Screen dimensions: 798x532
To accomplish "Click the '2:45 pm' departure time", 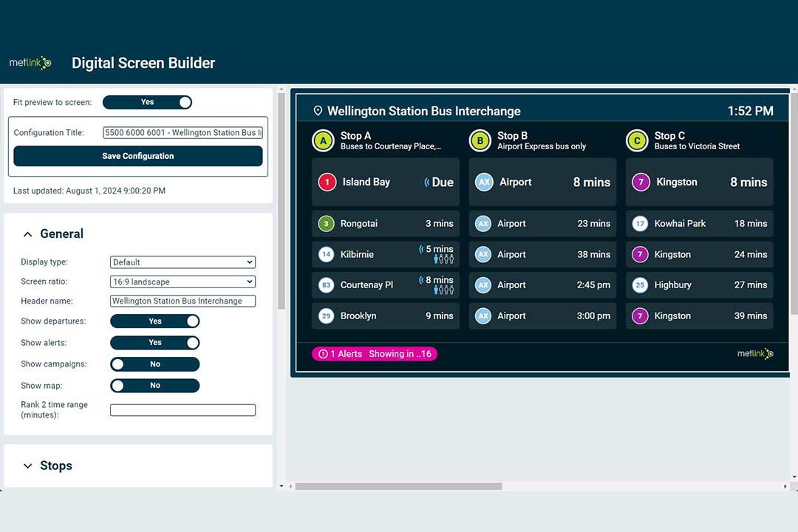I will 593,284.
